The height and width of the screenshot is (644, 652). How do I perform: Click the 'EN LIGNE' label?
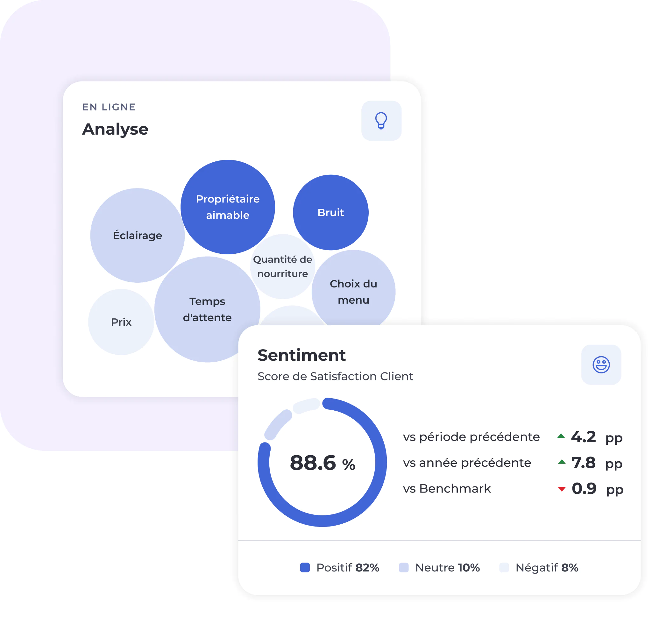click(x=109, y=107)
